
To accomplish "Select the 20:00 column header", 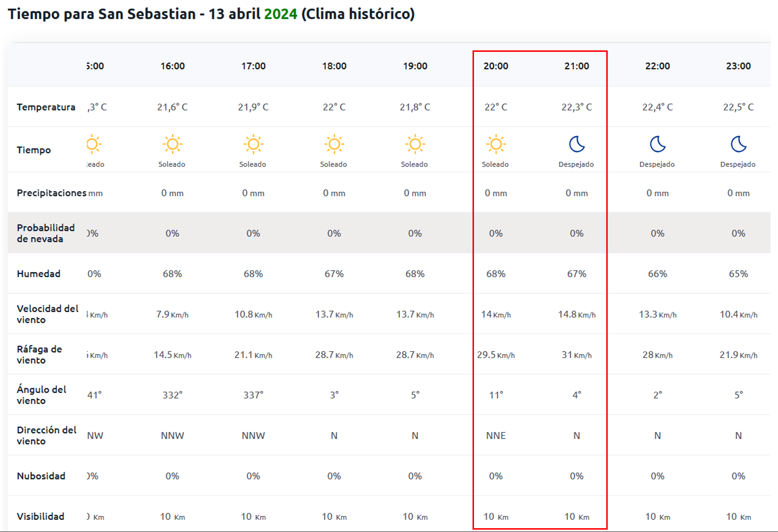I will 496,66.
